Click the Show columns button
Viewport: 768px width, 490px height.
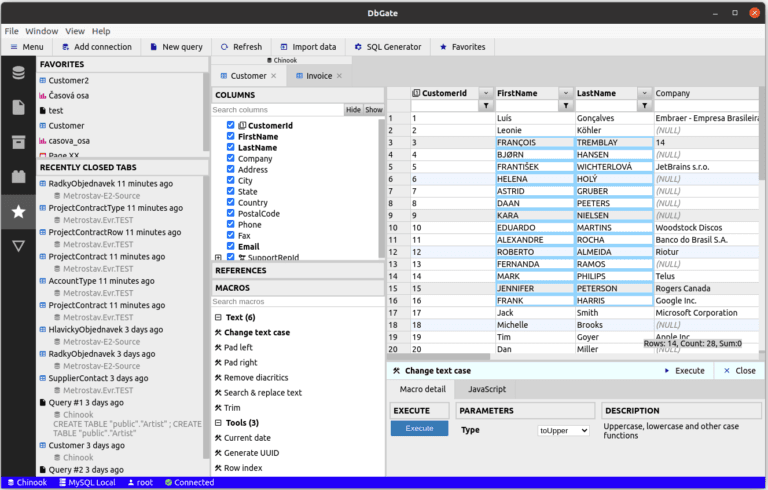pyautogui.click(x=374, y=110)
